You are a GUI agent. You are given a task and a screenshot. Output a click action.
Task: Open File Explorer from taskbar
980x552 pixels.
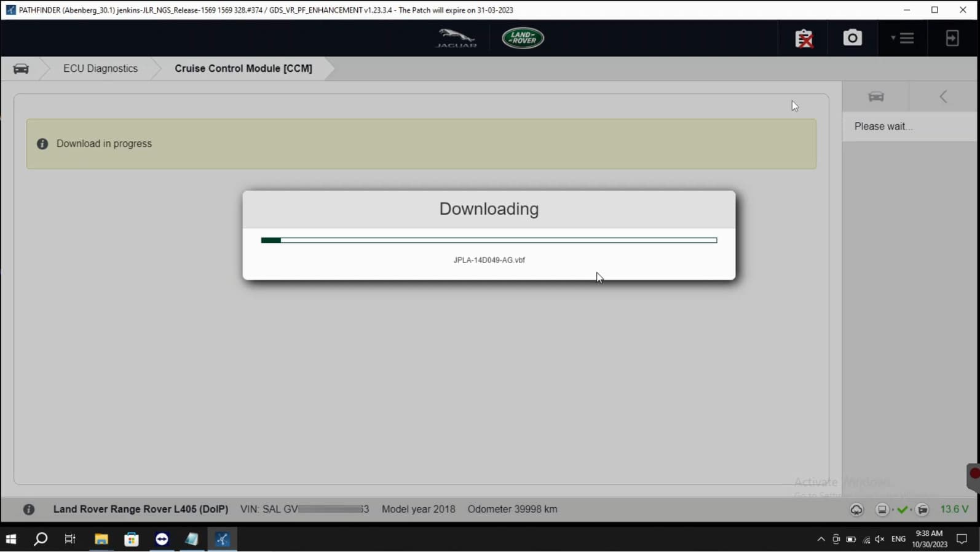pos(101,539)
